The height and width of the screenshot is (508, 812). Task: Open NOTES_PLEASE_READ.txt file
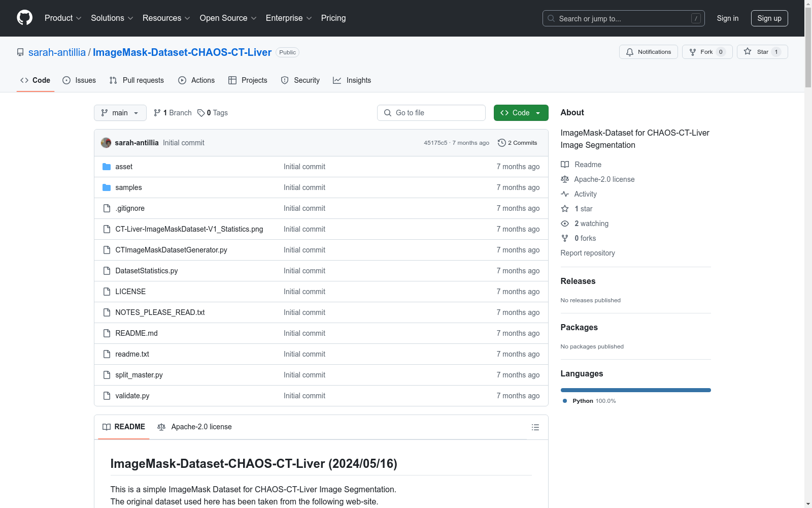[x=160, y=312]
